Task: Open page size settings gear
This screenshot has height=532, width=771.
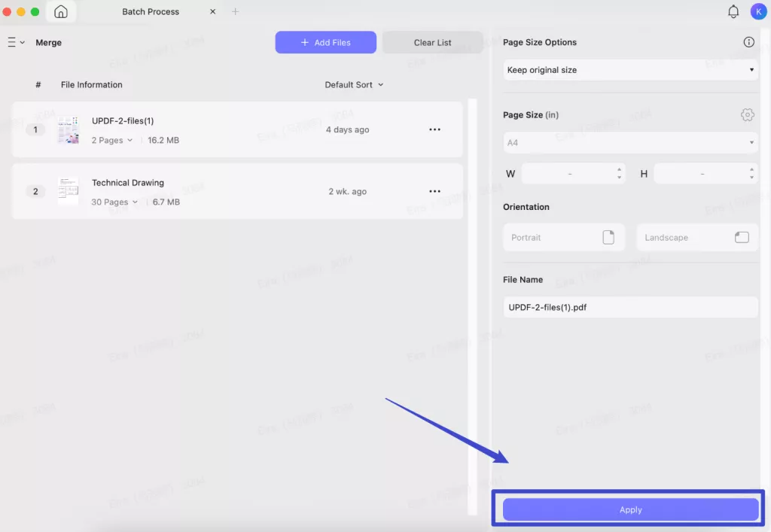Action: click(748, 115)
